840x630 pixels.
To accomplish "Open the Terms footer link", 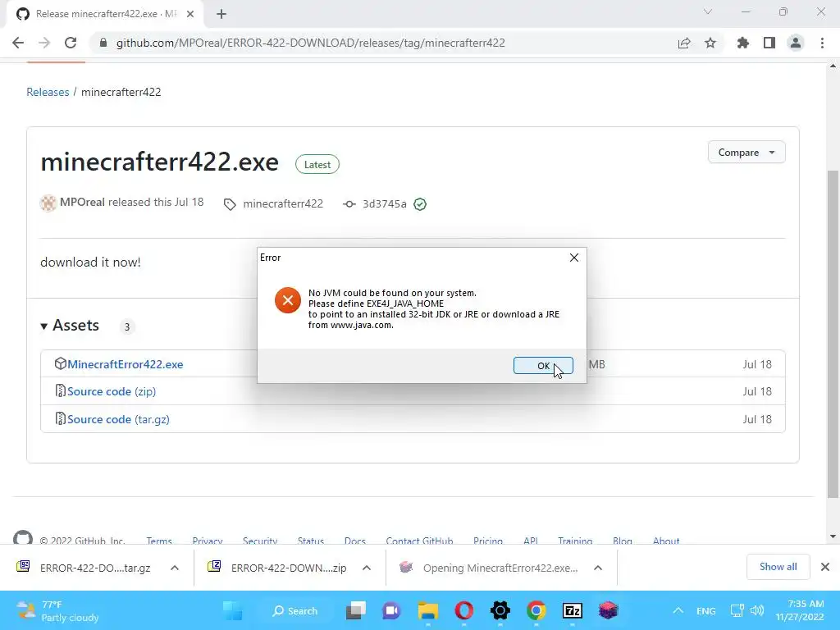I will 159,541.
